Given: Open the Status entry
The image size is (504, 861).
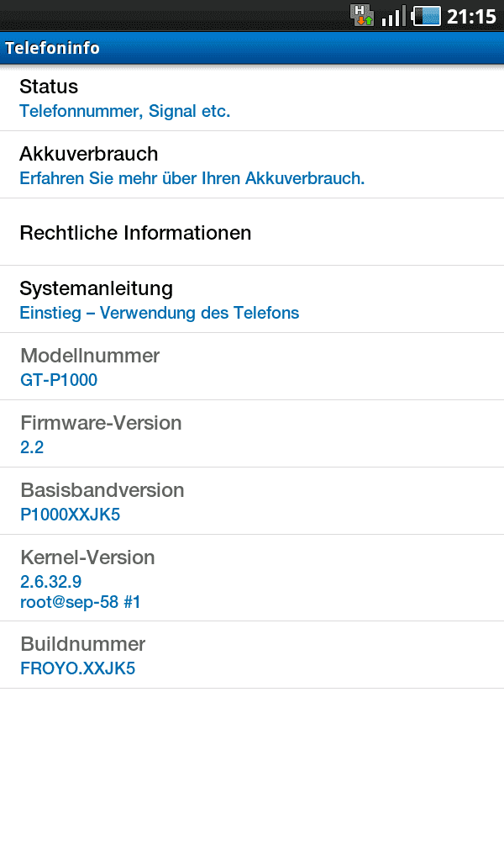Looking at the screenshot, I should point(252,98).
